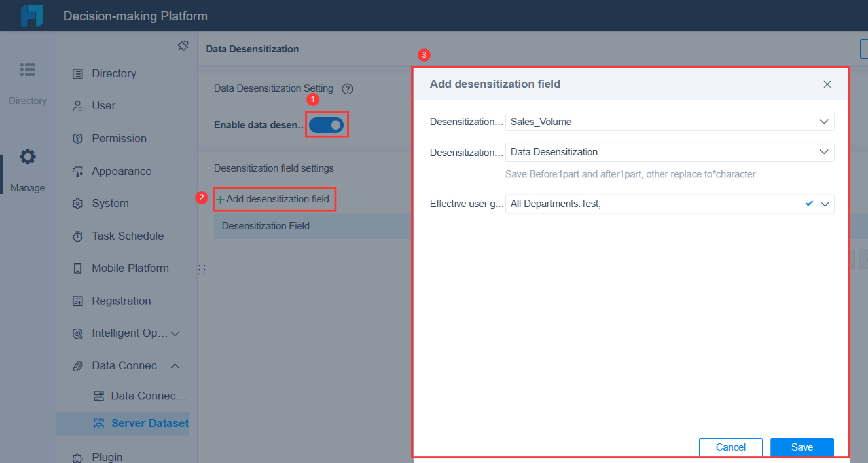This screenshot has height=463, width=868.
Task: Select Server Dataset in the sidebar
Action: (x=150, y=423)
